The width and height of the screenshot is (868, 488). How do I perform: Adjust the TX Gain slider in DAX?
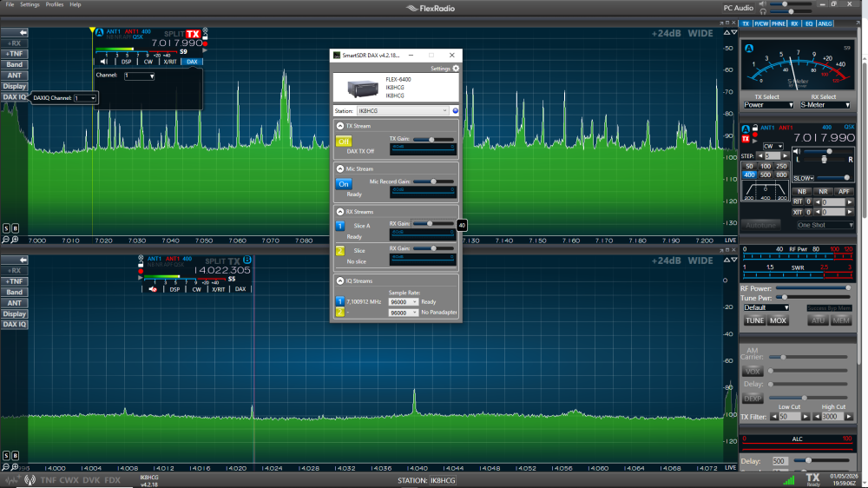[x=433, y=140]
